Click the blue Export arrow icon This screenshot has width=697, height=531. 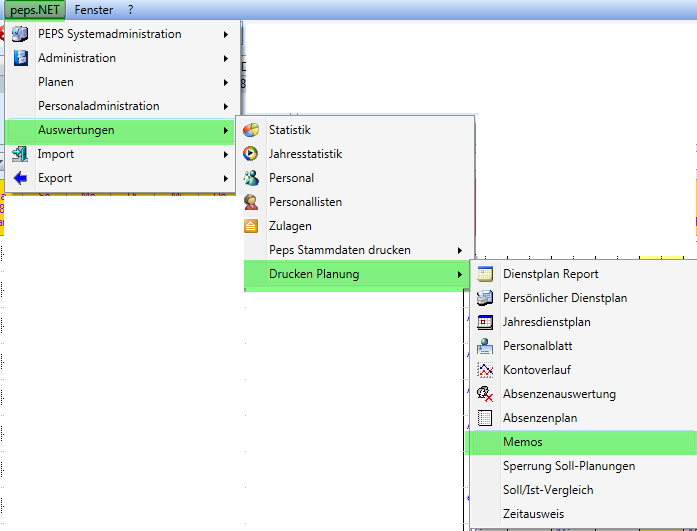point(20,178)
